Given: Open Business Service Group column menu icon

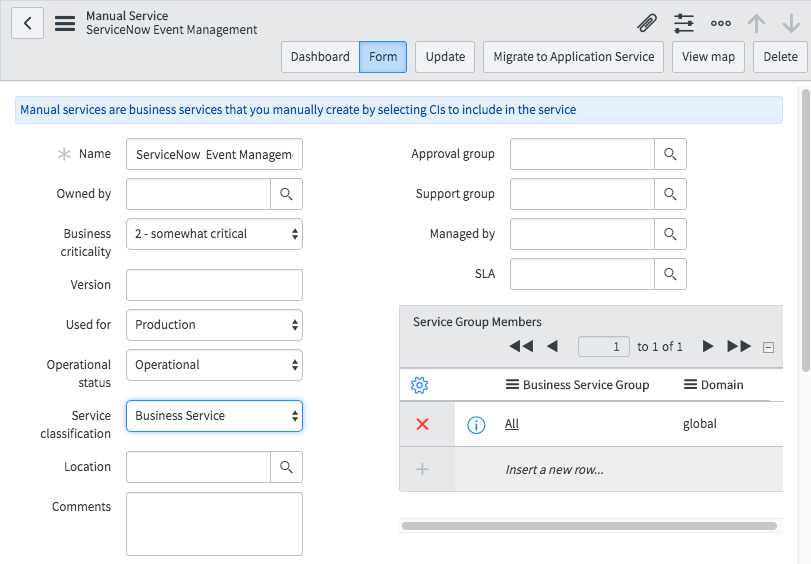Looking at the screenshot, I should [x=512, y=384].
